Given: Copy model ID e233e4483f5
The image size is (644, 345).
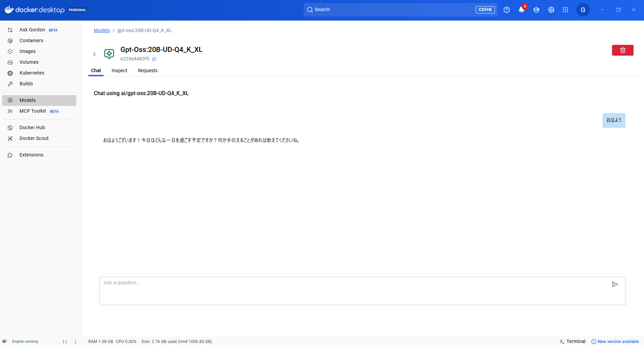Looking at the screenshot, I should tap(154, 59).
